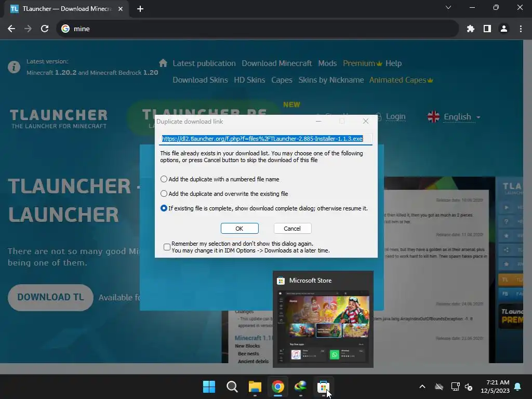Open File Explorer from taskbar
Image resolution: width=532 pixels, height=399 pixels.
255,387
